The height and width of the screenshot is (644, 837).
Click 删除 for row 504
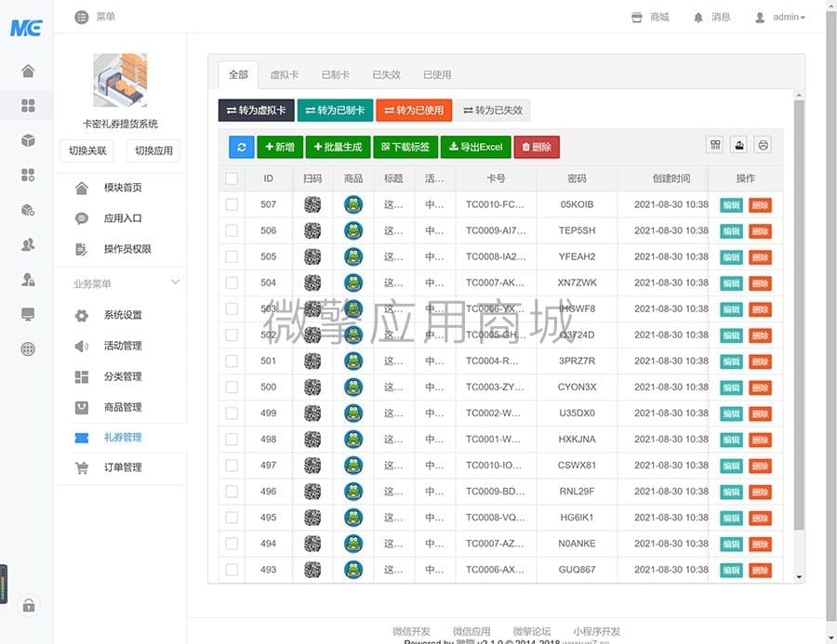pyautogui.click(x=760, y=283)
